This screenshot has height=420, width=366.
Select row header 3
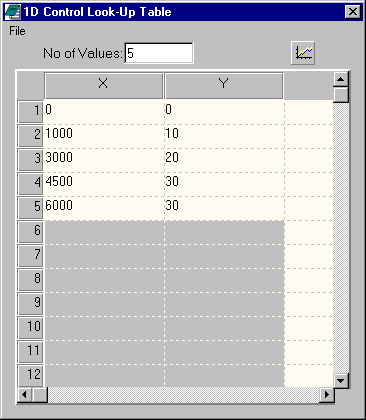(x=30, y=160)
